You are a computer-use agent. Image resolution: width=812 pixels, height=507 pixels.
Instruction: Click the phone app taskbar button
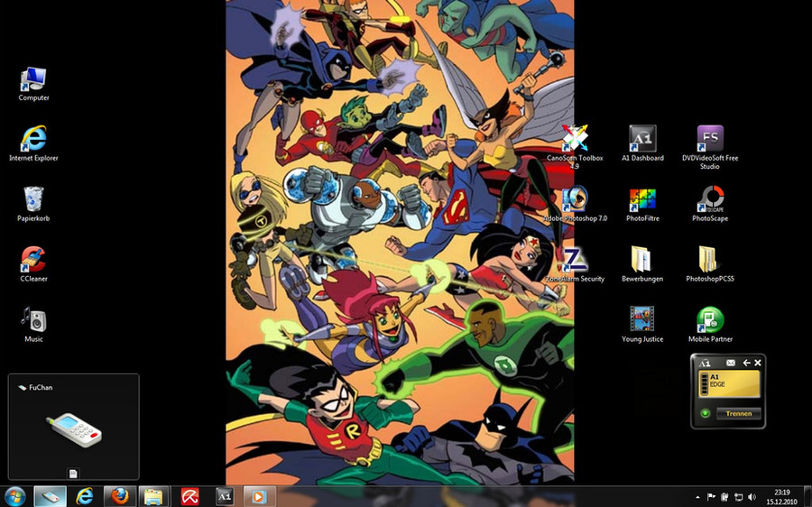click(x=50, y=497)
